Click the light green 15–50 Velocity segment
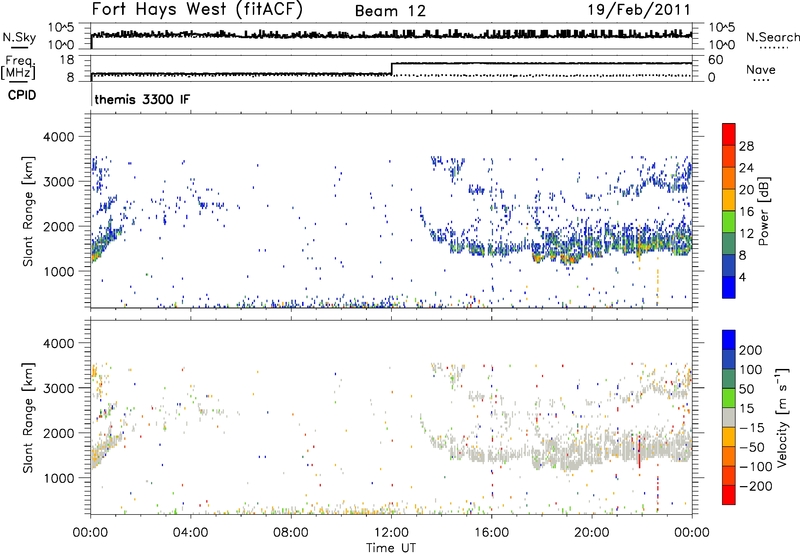800x554 pixels. click(x=729, y=398)
